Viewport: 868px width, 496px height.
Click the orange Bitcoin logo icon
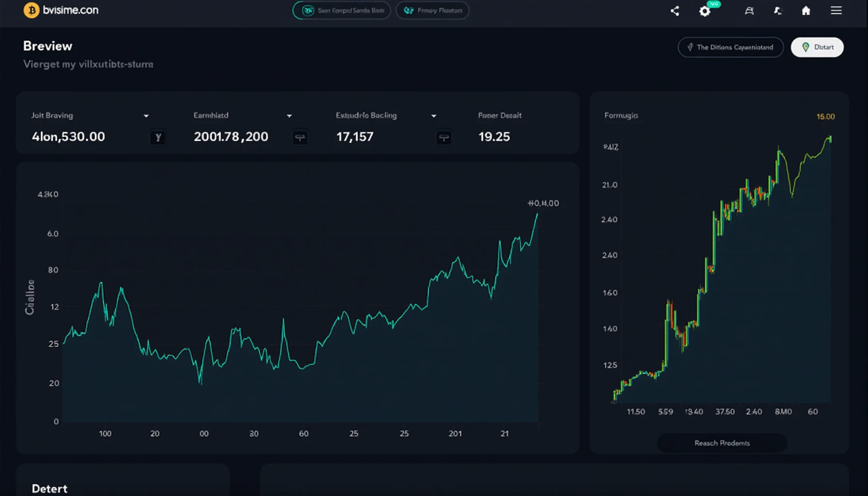coord(31,10)
